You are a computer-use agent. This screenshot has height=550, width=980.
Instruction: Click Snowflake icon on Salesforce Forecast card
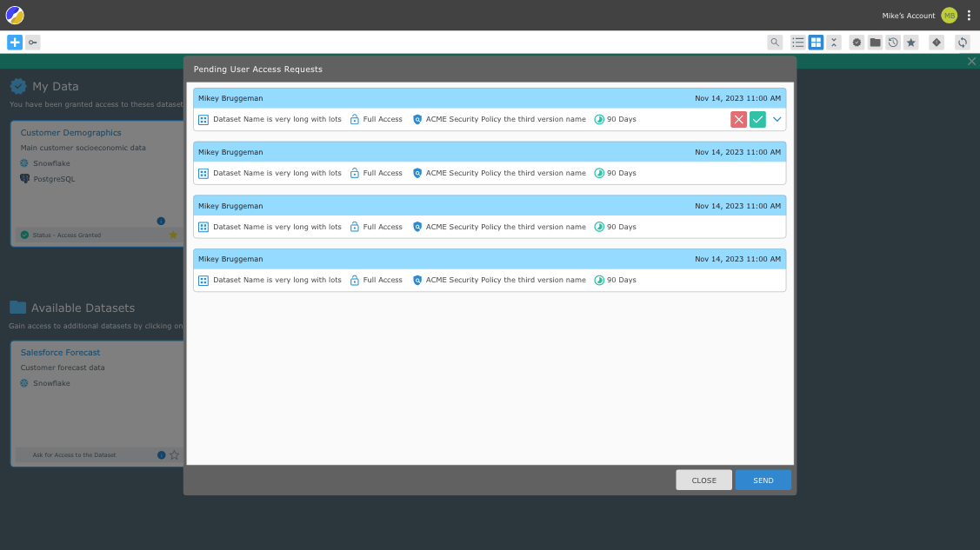click(24, 382)
